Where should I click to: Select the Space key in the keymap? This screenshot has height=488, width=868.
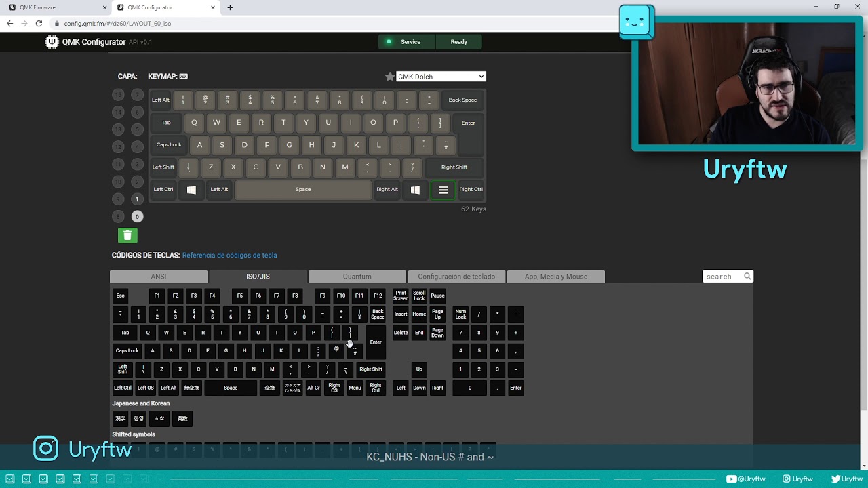303,190
